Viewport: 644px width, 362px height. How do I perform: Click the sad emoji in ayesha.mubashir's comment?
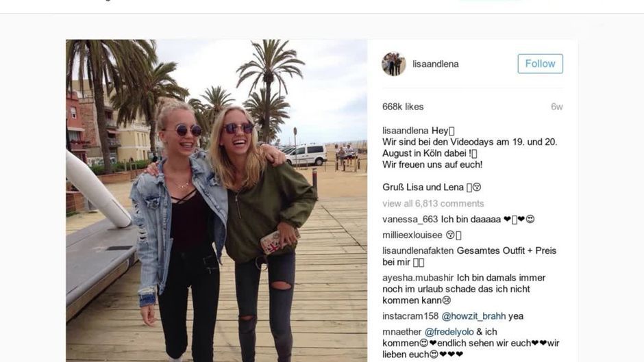tap(446, 300)
